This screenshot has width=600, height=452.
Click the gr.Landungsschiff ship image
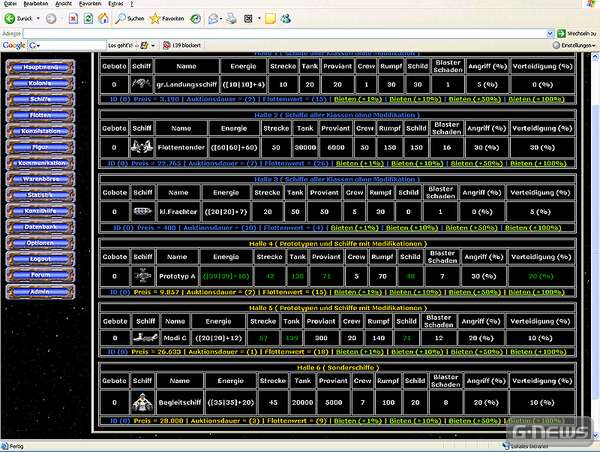click(x=141, y=85)
